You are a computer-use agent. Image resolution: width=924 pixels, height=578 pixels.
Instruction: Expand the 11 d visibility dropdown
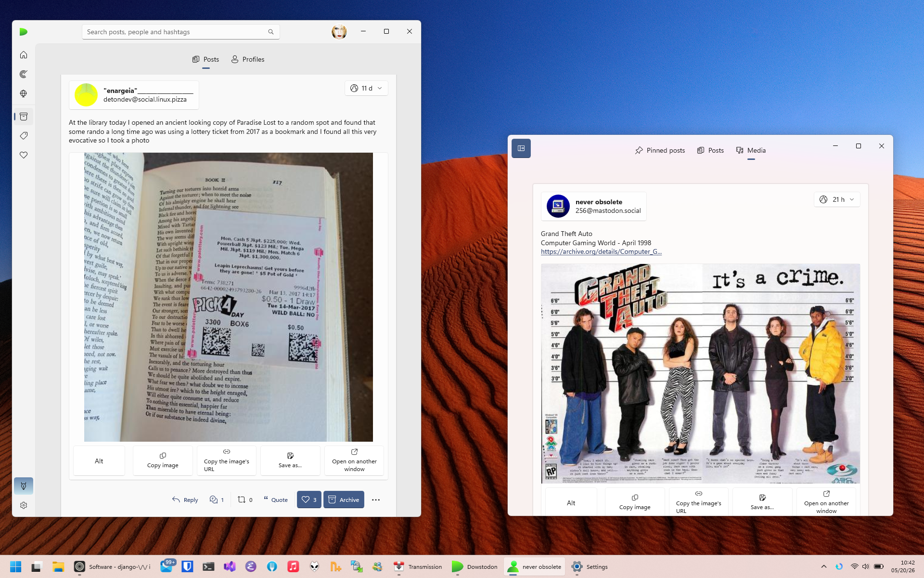pyautogui.click(x=366, y=88)
